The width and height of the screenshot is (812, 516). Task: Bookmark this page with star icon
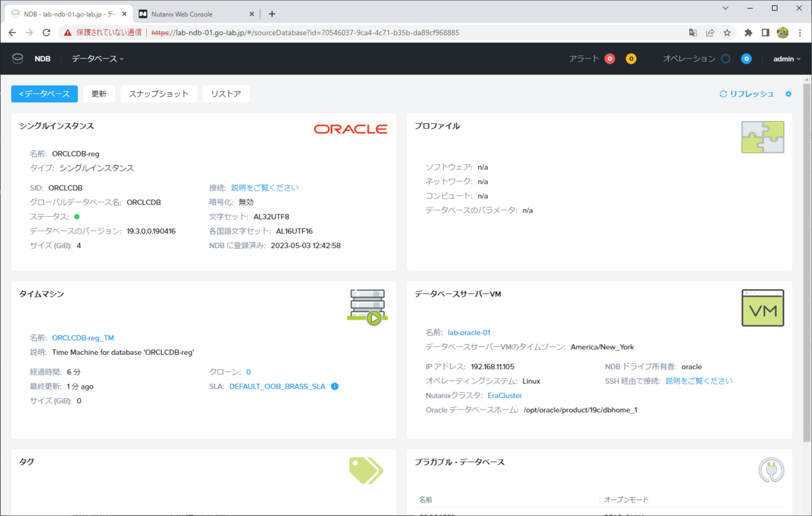(x=727, y=32)
